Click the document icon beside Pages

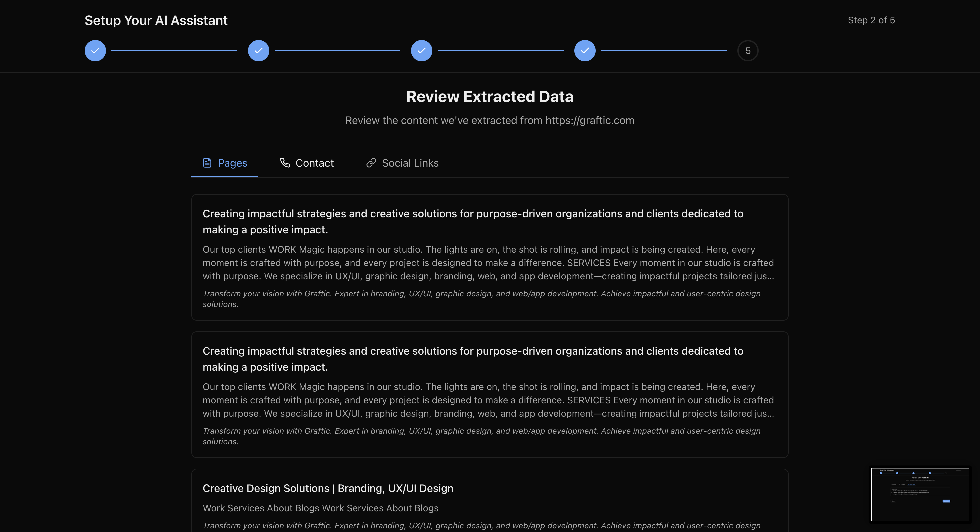[207, 163]
